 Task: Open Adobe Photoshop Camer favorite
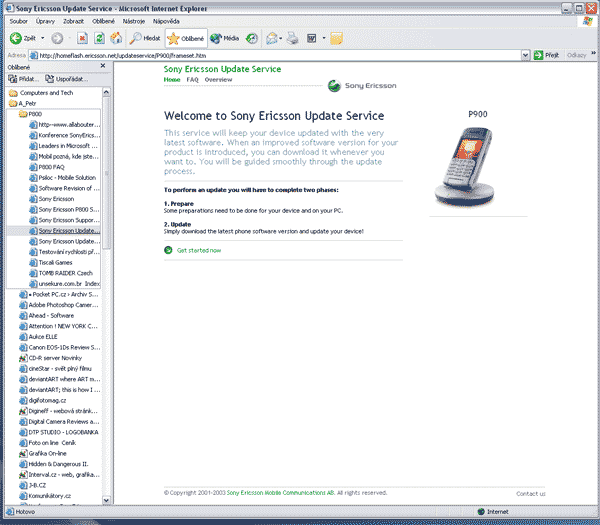(59, 305)
